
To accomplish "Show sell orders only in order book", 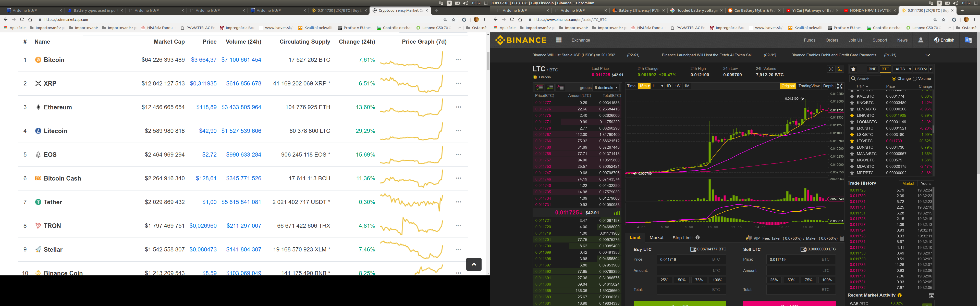I will point(560,88).
